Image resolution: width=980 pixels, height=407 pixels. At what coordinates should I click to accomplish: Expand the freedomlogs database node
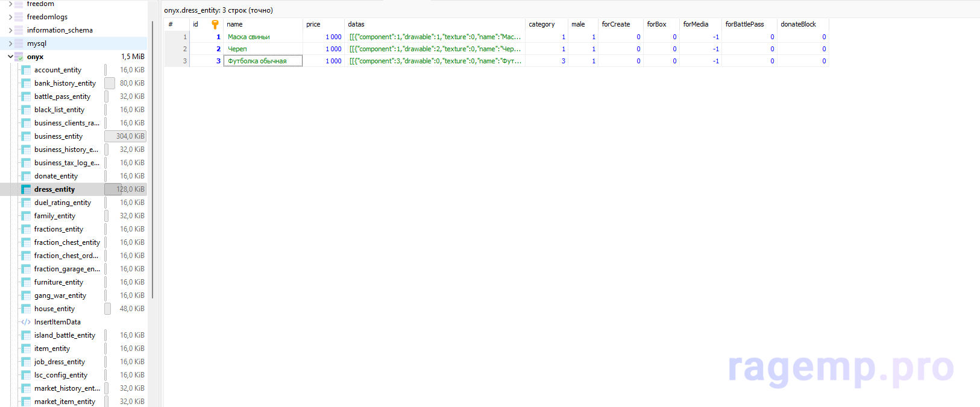(x=10, y=17)
